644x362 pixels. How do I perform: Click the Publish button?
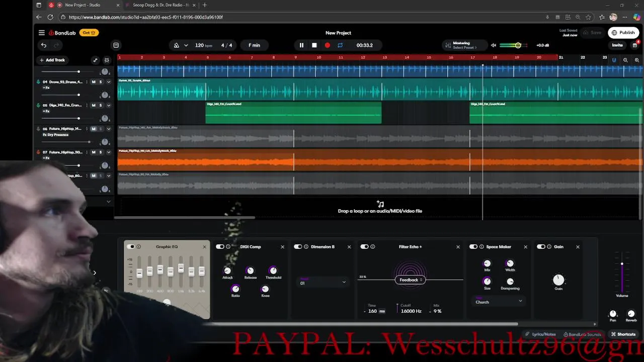[x=623, y=33]
